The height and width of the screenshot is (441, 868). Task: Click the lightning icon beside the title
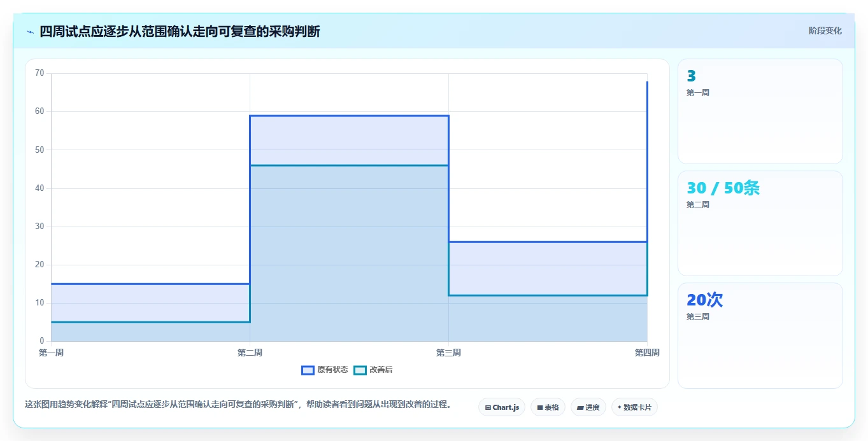click(x=30, y=31)
